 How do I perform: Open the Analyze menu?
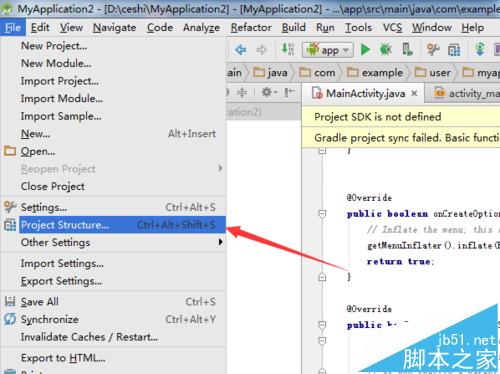(x=201, y=28)
